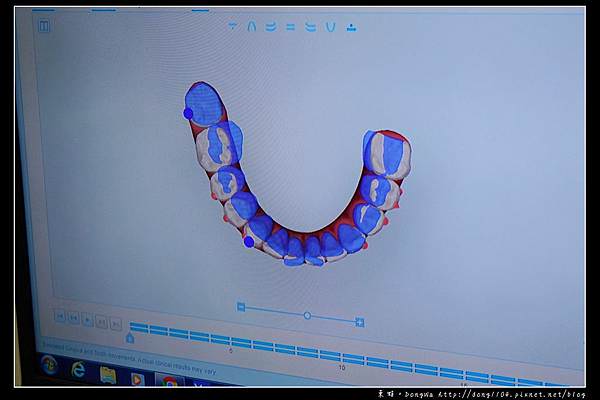Play the treatment animation

88,320
